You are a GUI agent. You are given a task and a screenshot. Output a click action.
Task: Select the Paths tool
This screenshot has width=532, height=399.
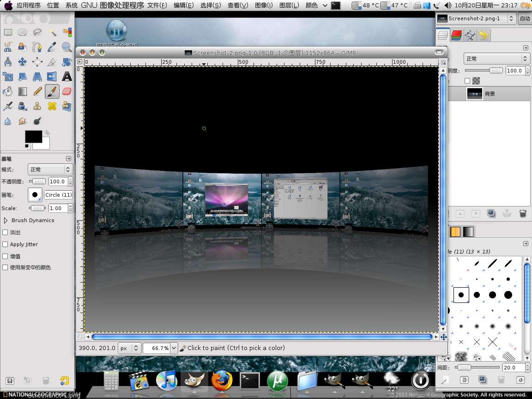pyautogui.click(x=37, y=47)
